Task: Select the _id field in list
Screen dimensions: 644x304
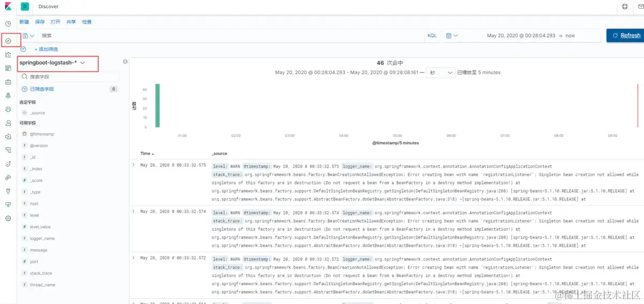Action: click(x=33, y=157)
